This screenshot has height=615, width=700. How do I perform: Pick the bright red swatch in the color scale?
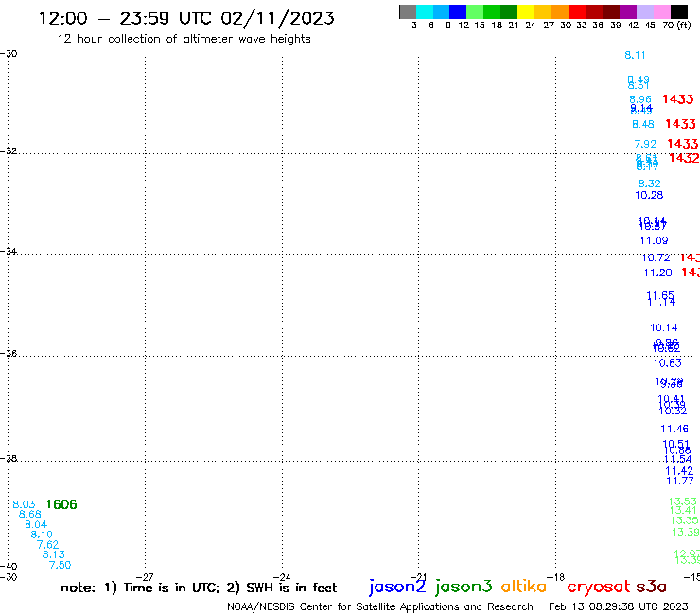tap(577, 11)
